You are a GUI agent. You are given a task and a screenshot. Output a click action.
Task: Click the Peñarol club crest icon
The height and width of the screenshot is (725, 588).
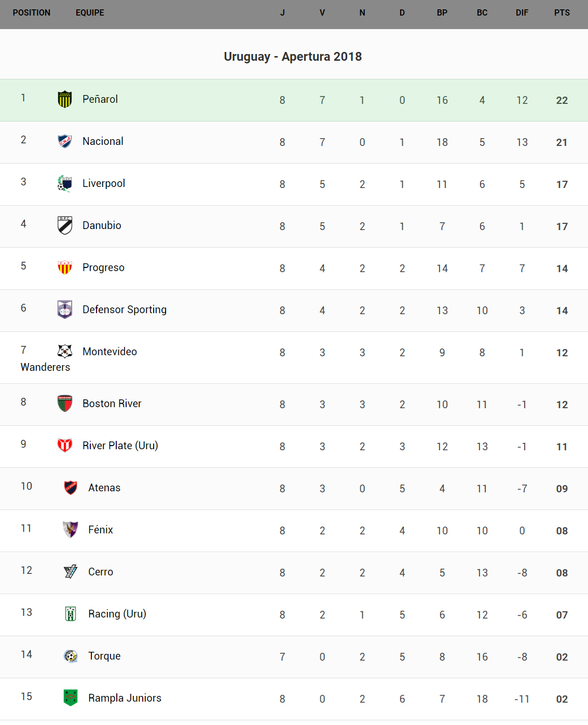click(x=65, y=99)
